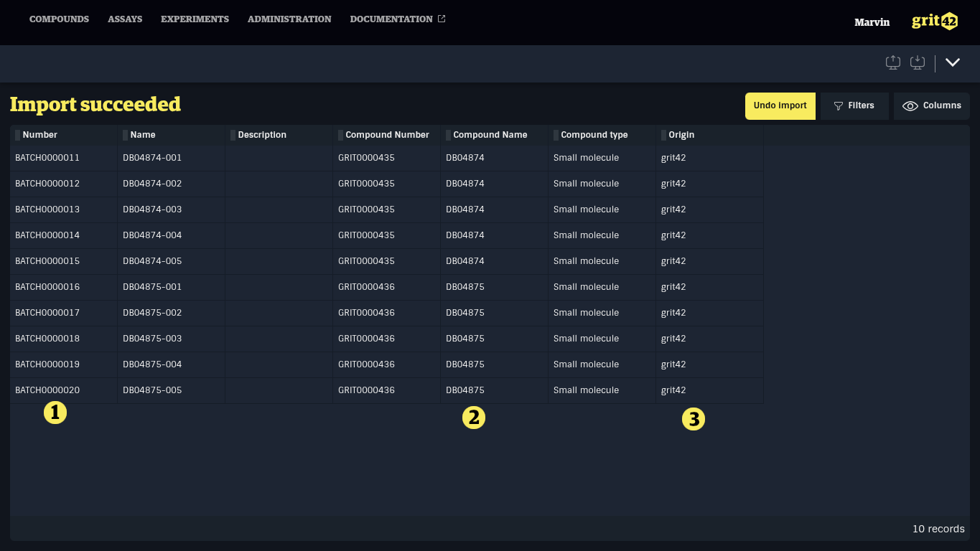Click compound name DB04875 in BATCH0000020 row
The image size is (980, 551).
pos(465,390)
